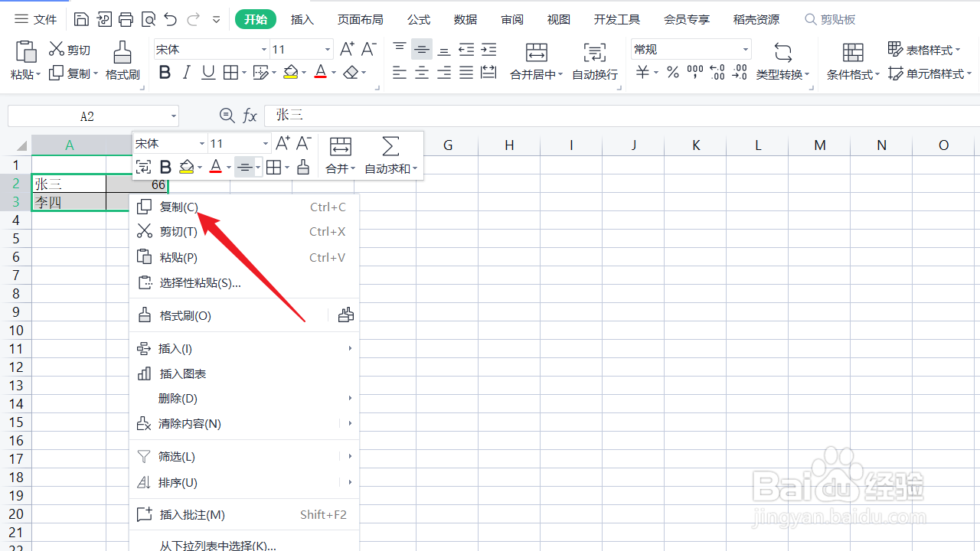Click the eraser clear-format icon in ribbon
This screenshot has width=980, height=551.
[x=351, y=73]
